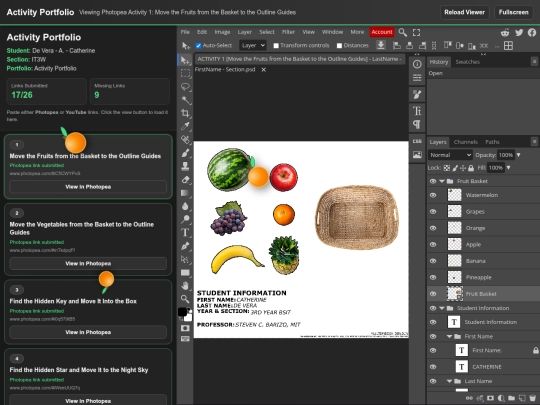View activity 1 Move the Fruits in Photopea
540x405 pixels.
88,187
